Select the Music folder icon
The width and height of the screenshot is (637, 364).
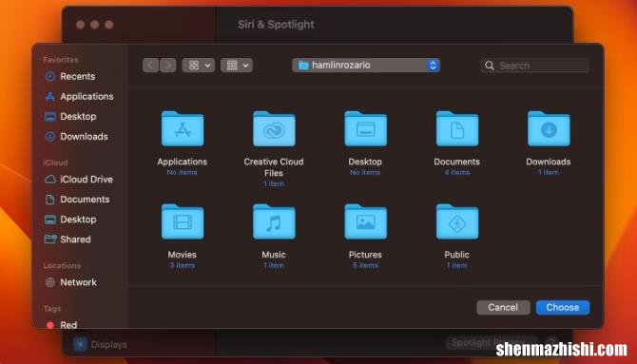(x=274, y=221)
